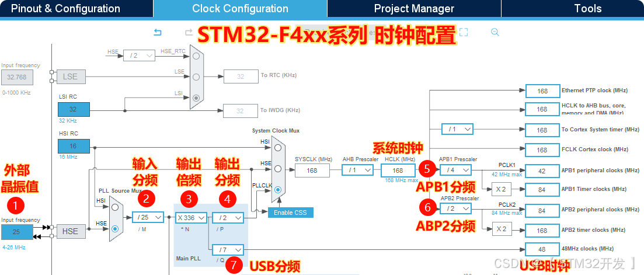Select HSI in PLL Source Mux
Image resolution: width=644 pixels, height=275 pixels.
tap(116, 208)
